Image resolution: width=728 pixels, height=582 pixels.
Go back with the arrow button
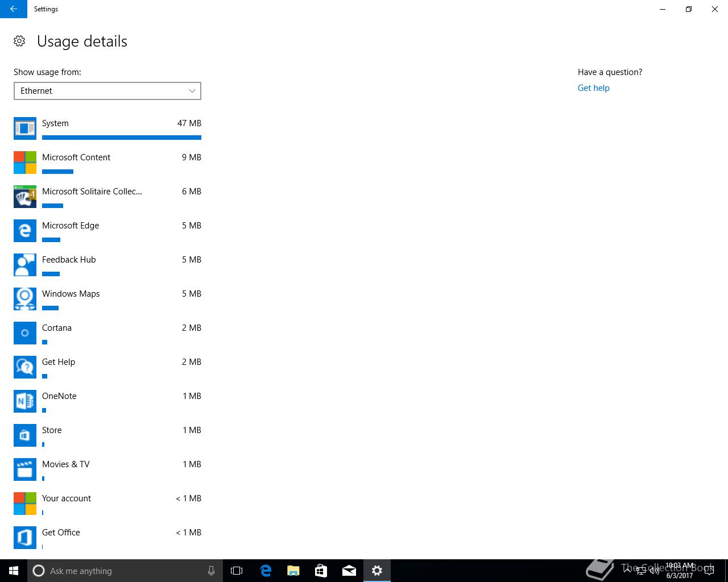[x=14, y=9]
